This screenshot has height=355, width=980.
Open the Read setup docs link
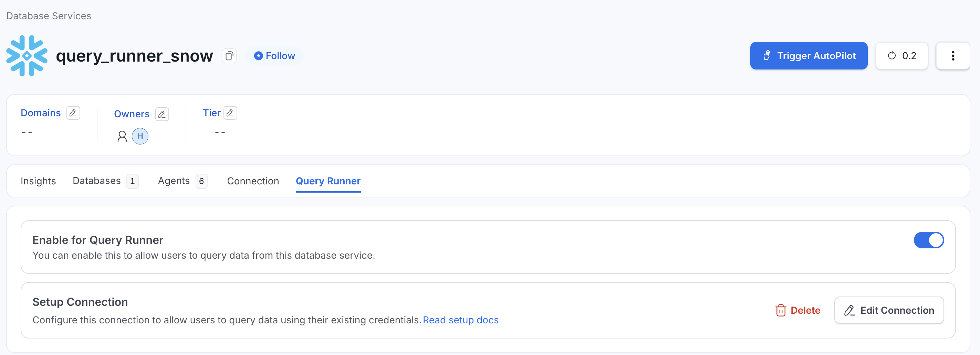tap(461, 320)
